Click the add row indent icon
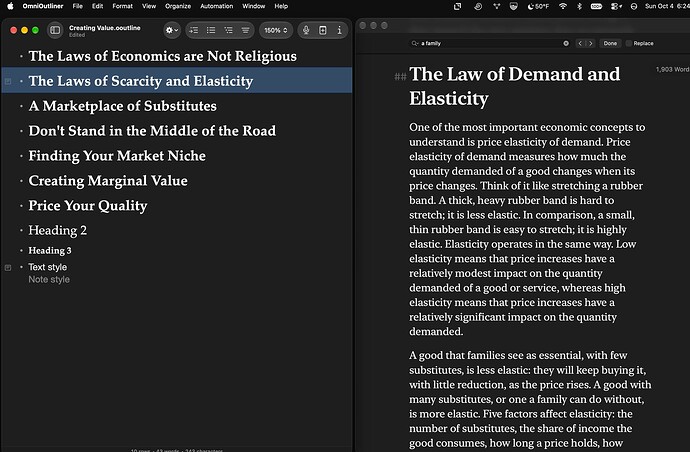The image size is (690, 452). [194, 30]
